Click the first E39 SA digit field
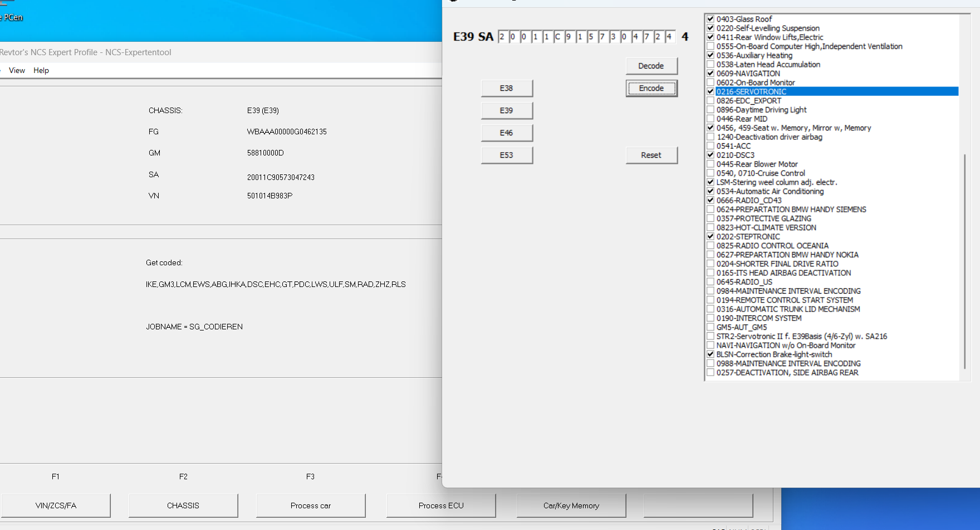 503,37
